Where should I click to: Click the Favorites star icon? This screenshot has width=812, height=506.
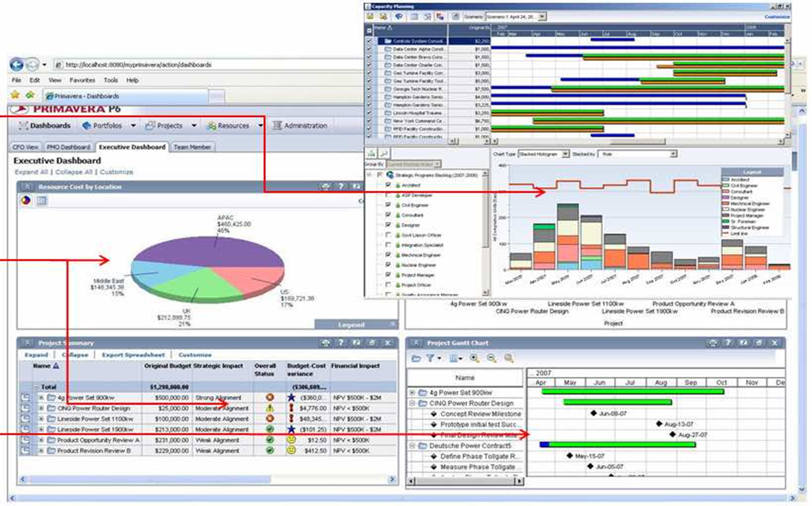[15, 95]
